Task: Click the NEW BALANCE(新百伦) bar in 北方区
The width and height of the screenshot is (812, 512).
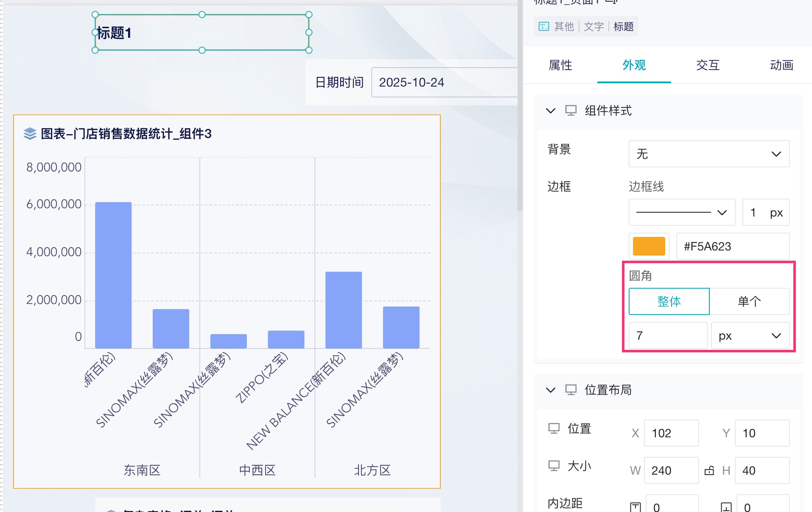Action: (x=344, y=310)
